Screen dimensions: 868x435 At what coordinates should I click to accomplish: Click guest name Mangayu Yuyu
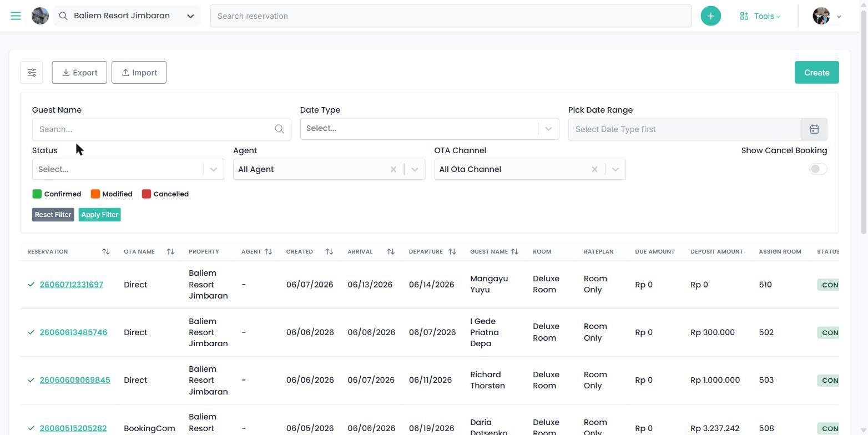click(x=489, y=284)
